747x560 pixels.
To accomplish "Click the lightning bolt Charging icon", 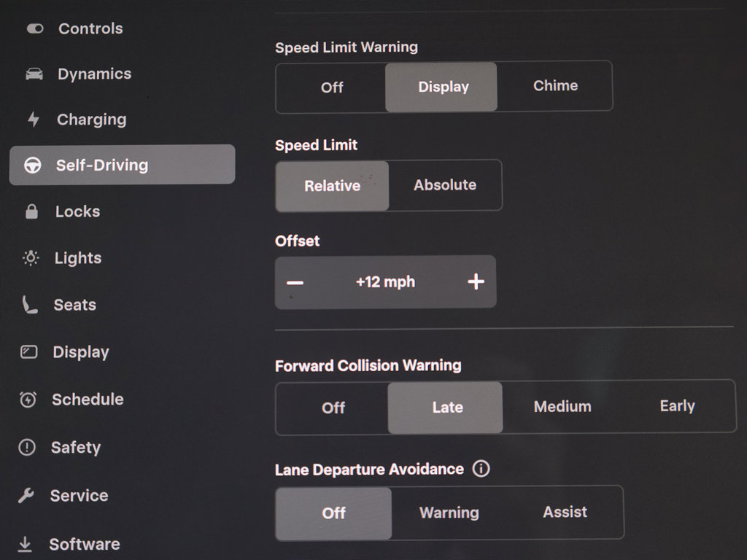I will point(34,119).
